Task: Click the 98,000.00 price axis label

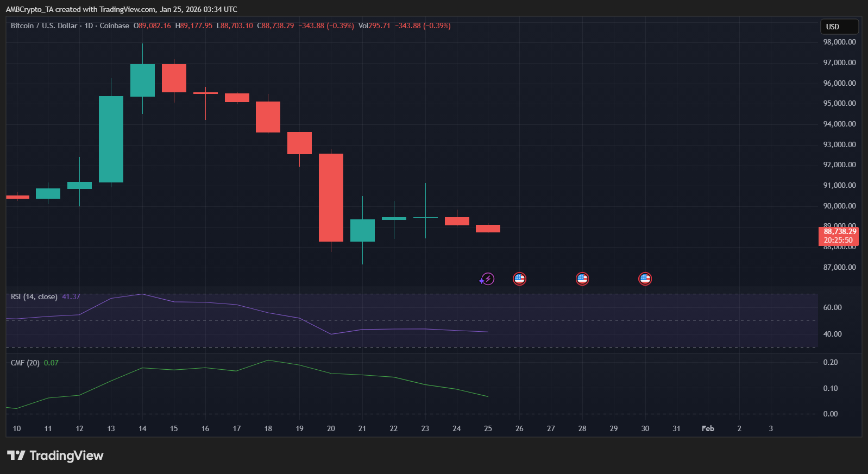Action: (x=839, y=42)
